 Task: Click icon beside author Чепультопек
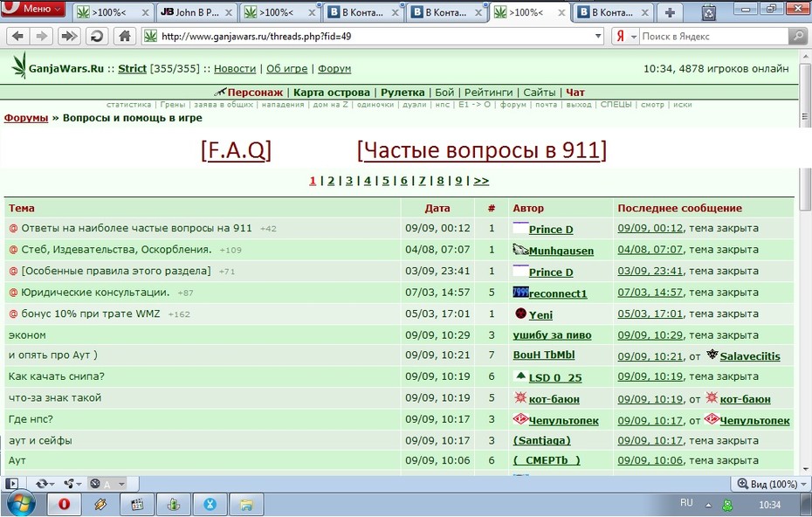pos(520,418)
